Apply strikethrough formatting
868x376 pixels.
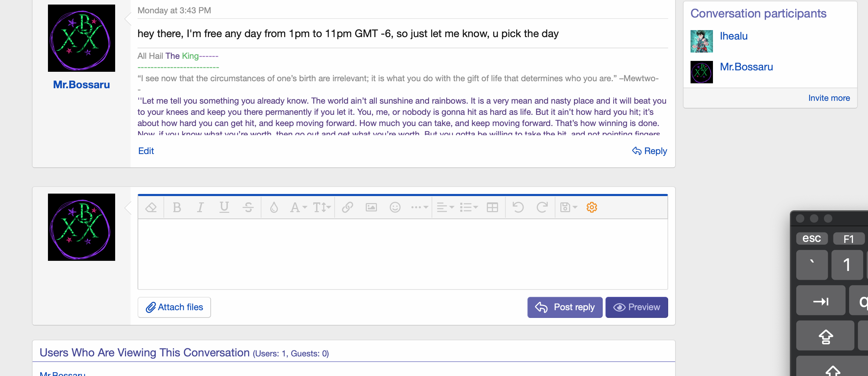click(248, 208)
